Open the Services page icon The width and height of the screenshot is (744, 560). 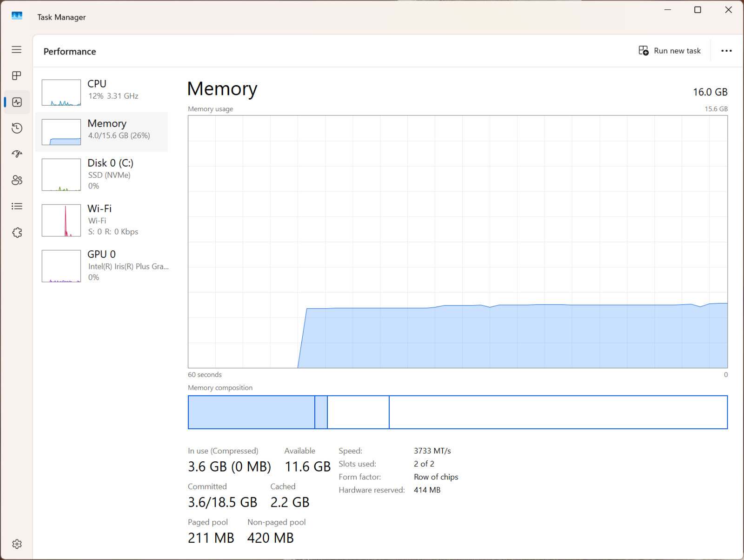17,233
